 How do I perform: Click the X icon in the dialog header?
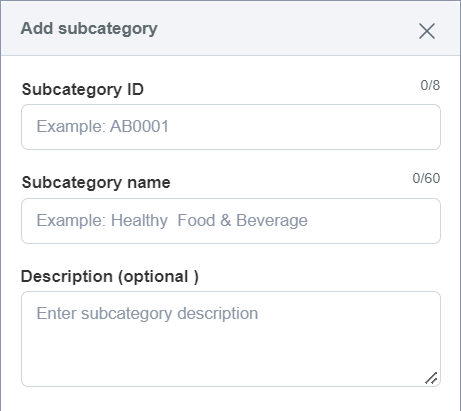427,31
